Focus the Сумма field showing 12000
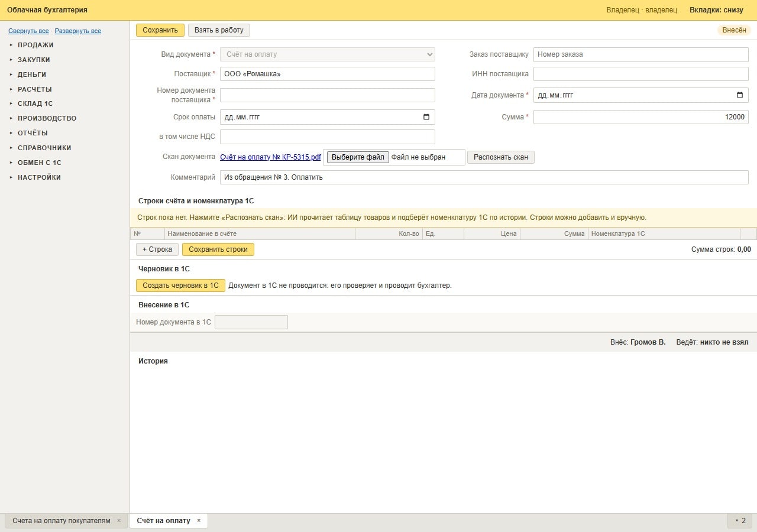The image size is (757, 532). (x=641, y=117)
